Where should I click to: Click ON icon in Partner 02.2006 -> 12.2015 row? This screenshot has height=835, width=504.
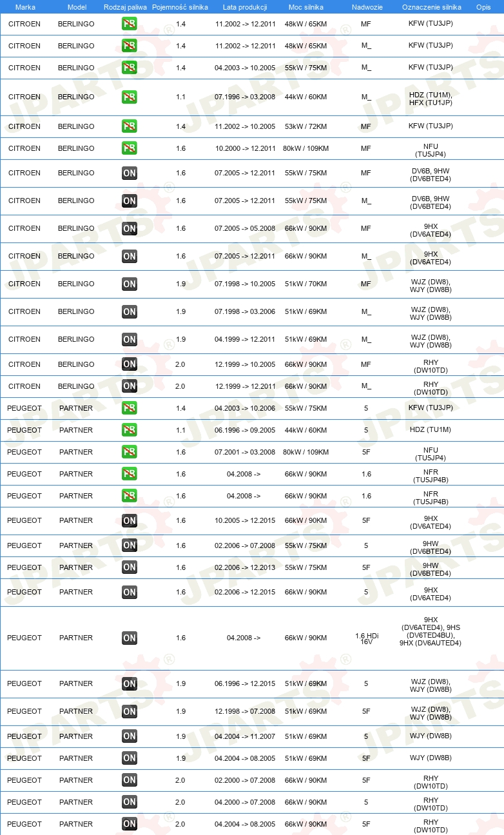click(130, 592)
